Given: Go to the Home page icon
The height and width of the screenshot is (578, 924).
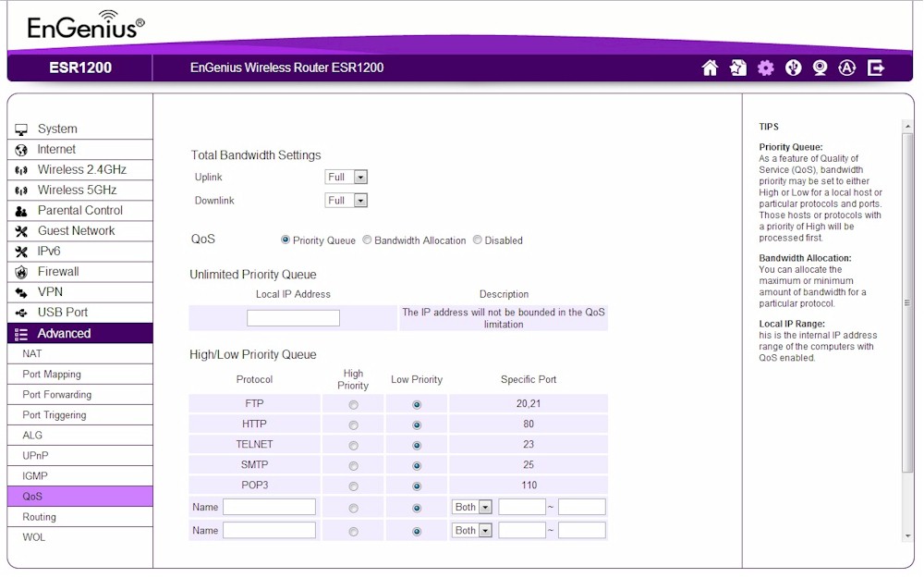Looking at the screenshot, I should point(710,68).
